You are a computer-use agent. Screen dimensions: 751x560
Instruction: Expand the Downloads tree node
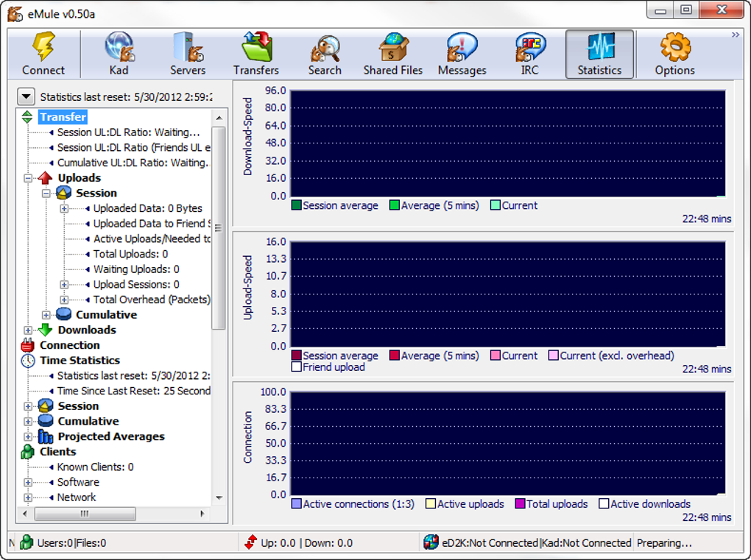28,330
